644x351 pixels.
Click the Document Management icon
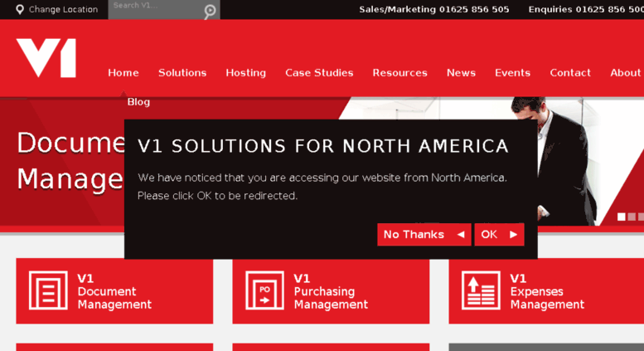pos(48,290)
